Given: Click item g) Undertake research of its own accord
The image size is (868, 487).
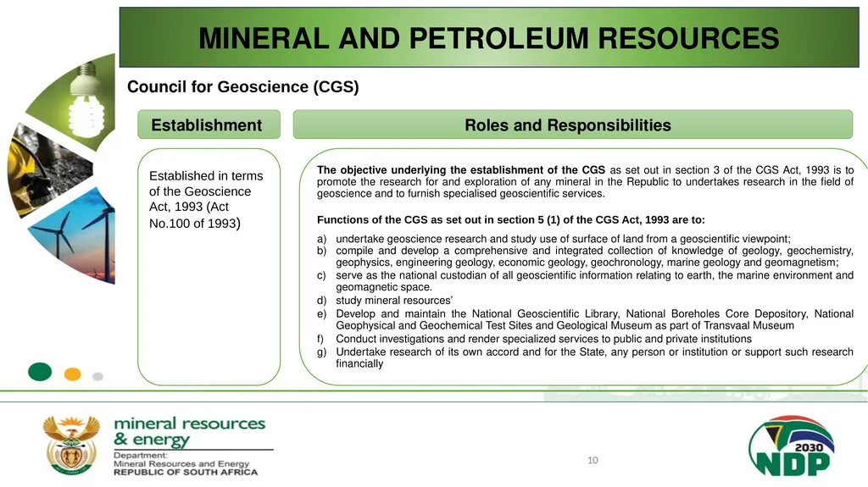Looking at the screenshot, I should [585, 357].
